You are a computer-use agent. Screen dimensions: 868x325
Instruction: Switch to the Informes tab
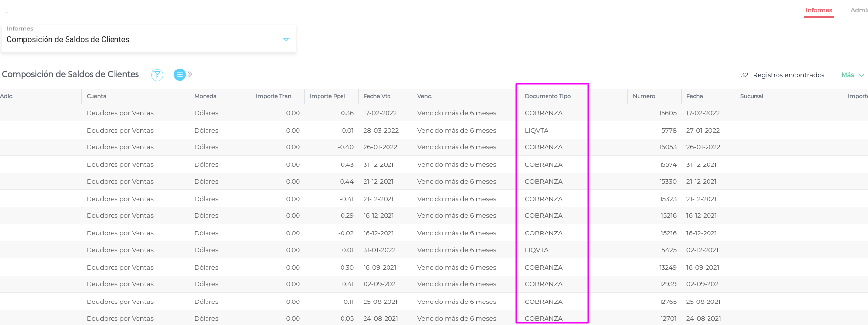point(819,10)
